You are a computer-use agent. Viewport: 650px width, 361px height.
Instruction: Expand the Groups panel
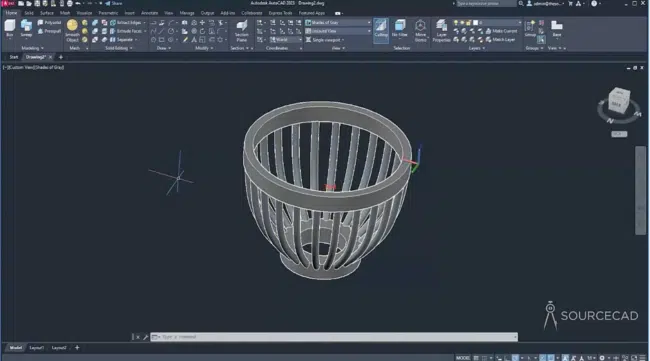coord(534,48)
